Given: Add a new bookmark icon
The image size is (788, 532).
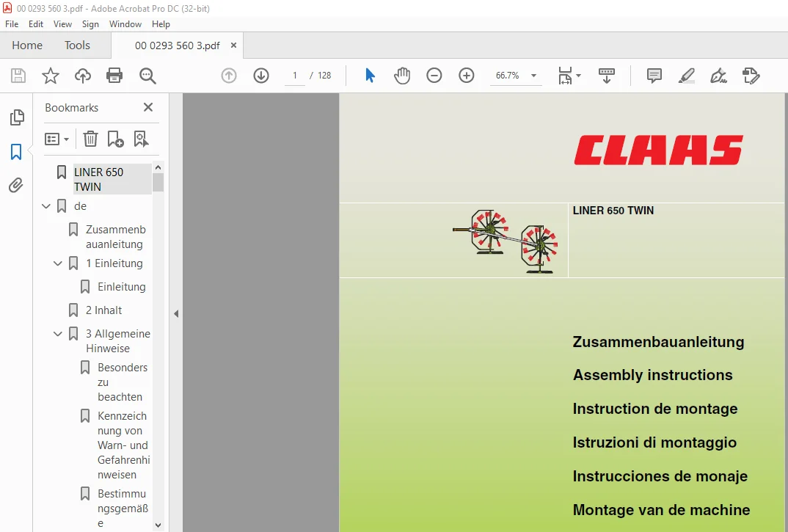Looking at the screenshot, I should pos(116,139).
